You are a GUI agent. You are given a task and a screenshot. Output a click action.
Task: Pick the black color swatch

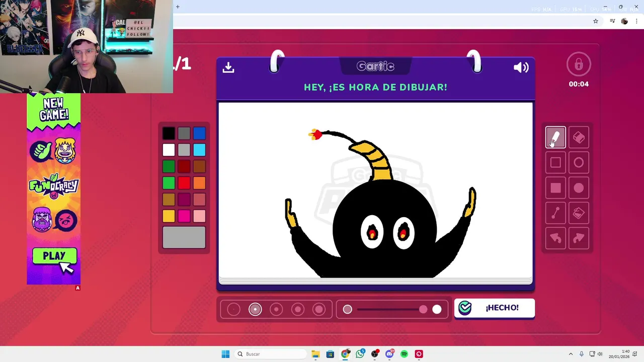click(x=169, y=133)
